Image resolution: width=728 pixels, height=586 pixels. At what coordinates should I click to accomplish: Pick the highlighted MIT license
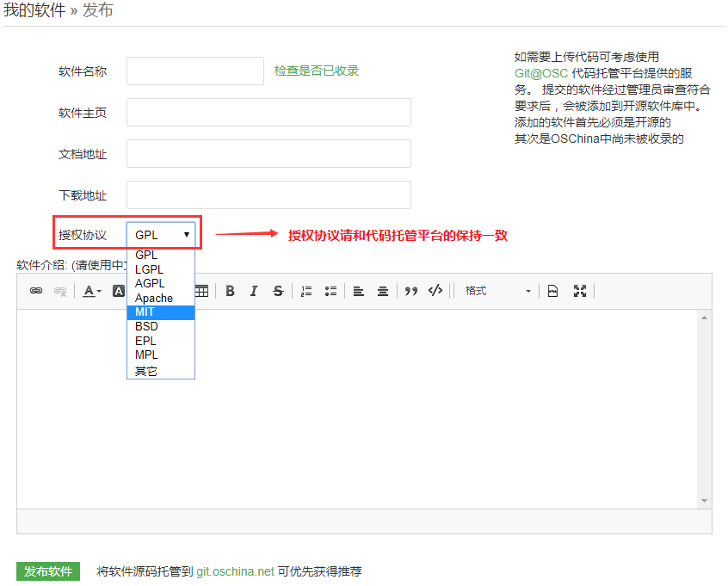coord(161,312)
